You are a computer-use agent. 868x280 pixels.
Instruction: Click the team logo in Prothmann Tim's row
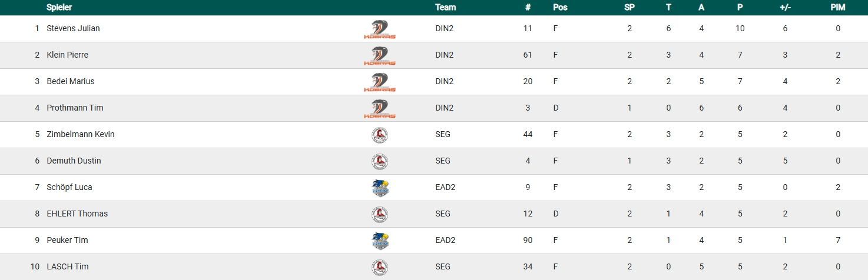(x=380, y=108)
